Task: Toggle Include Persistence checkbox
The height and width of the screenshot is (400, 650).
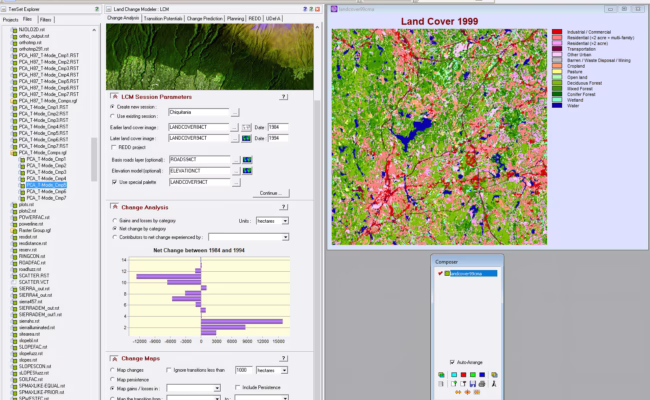Action: tap(238, 387)
